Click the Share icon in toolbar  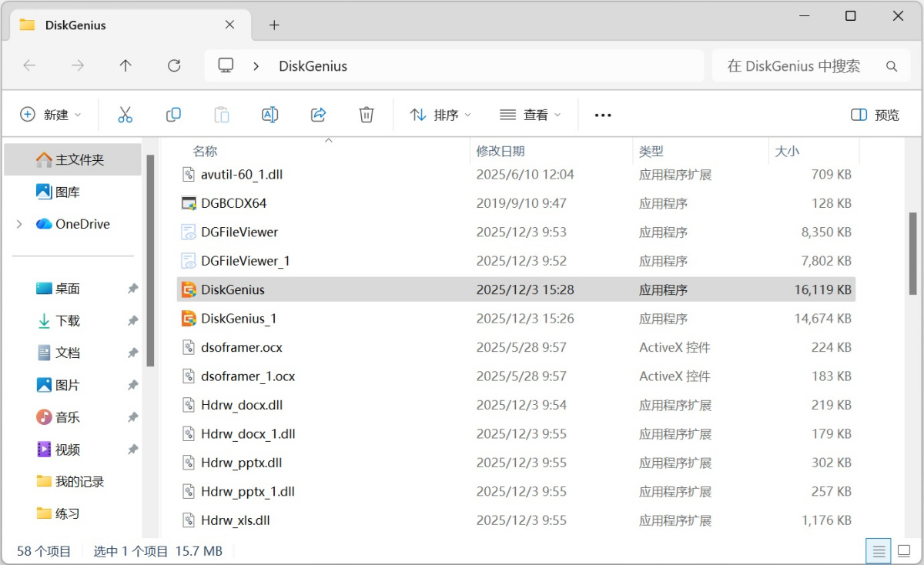(x=318, y=115)
